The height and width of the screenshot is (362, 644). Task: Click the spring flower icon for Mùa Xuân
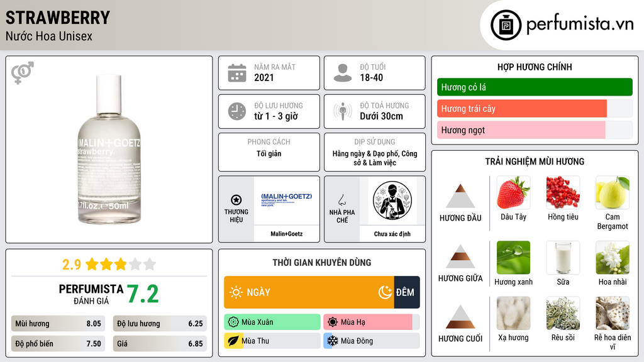(x=233, y=322)
